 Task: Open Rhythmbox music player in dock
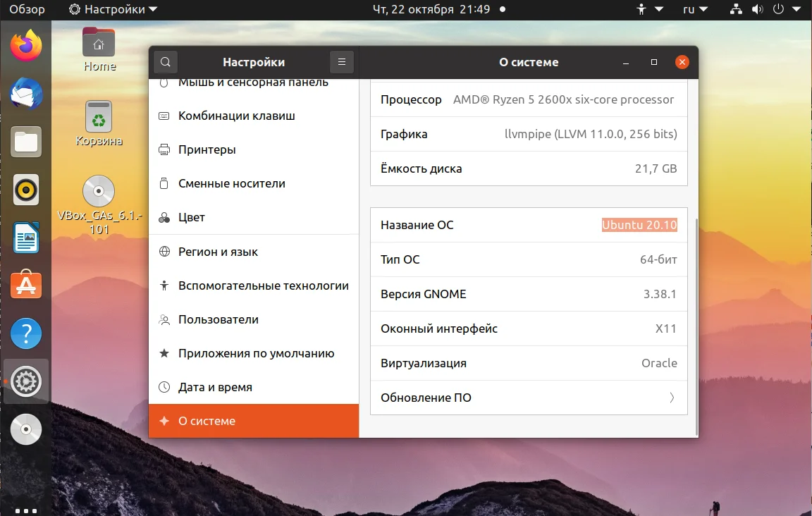(x=26, y=190)
